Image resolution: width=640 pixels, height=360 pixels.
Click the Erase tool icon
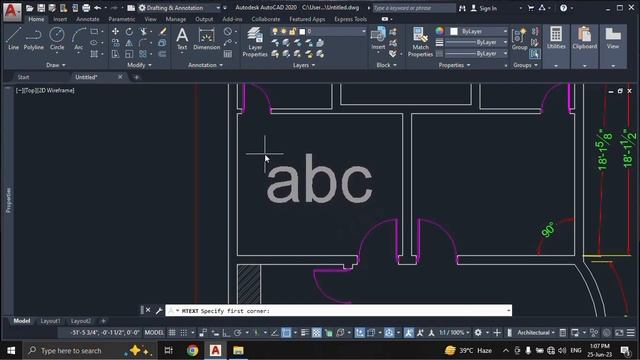pyautogui.click(x=162, y=31)
